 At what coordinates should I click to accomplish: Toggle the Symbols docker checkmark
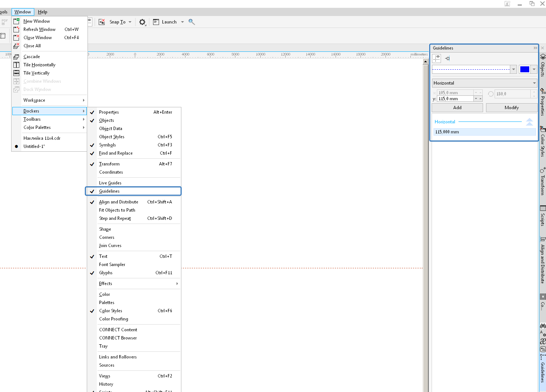(107, 145)
